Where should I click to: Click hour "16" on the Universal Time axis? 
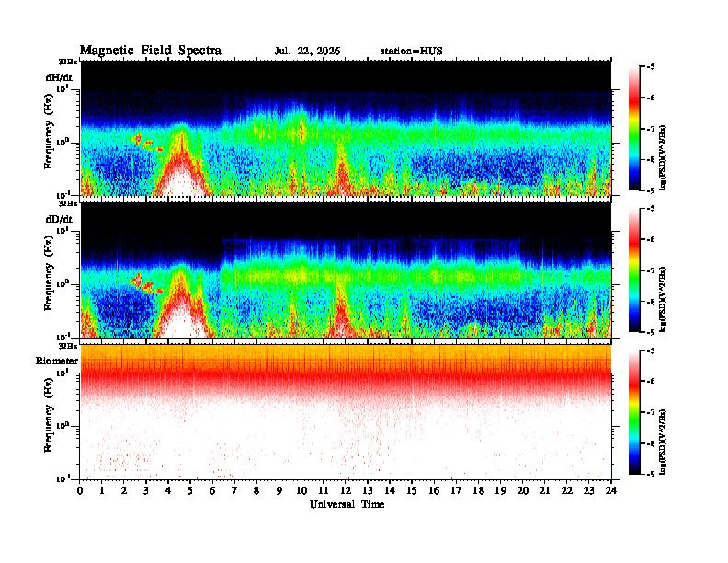click(x=434, y=490)
